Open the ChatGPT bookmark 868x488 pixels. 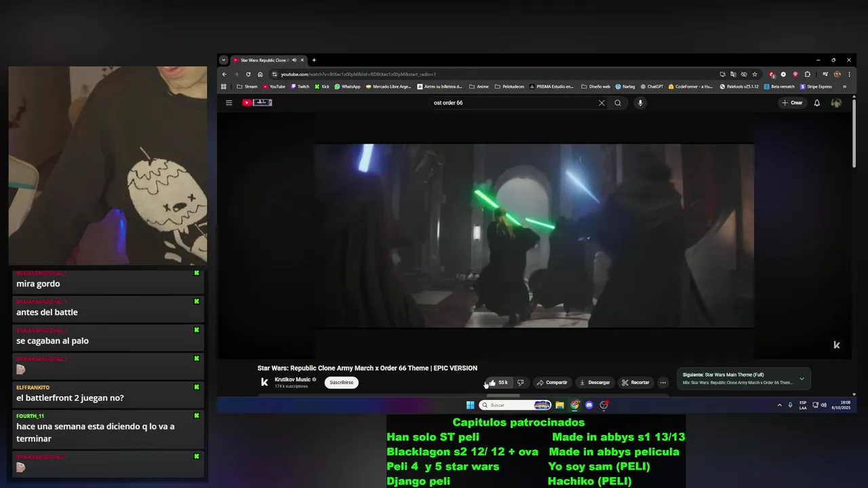[x=651, y=87]
